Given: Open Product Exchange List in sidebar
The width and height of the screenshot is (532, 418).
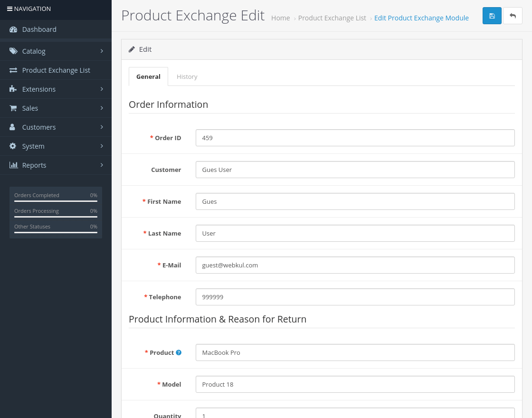Looking at the screenshot, I should click(56, 70).
